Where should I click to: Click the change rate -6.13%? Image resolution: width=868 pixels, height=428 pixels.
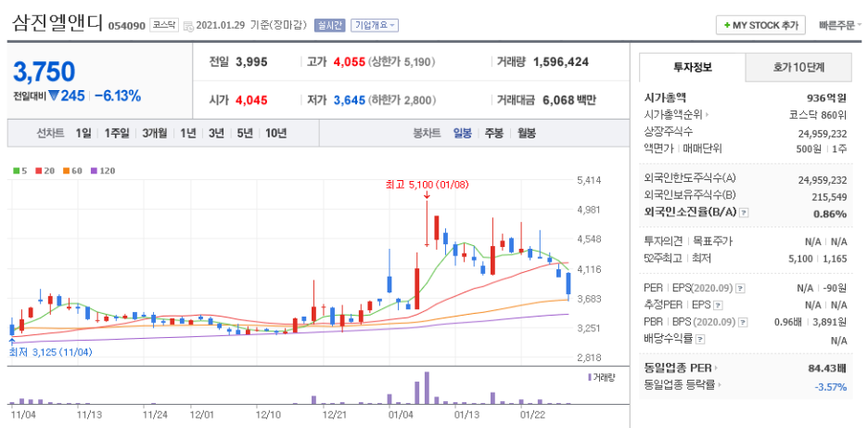point(118,96)
